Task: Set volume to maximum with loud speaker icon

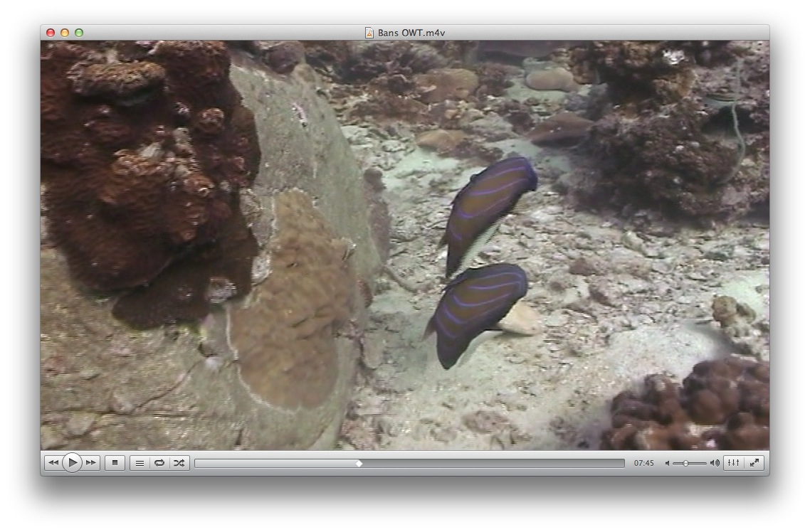Action: [x=715, y=463]
